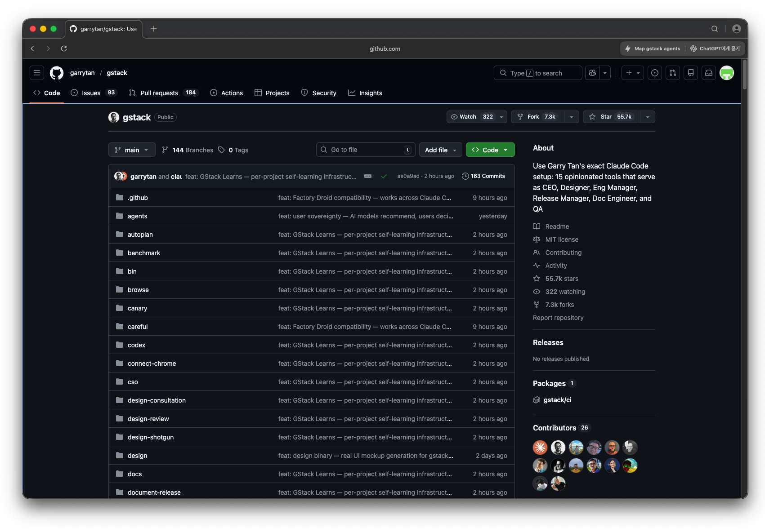
Task: View the 7.3k forks link
Action: (554, 305)
